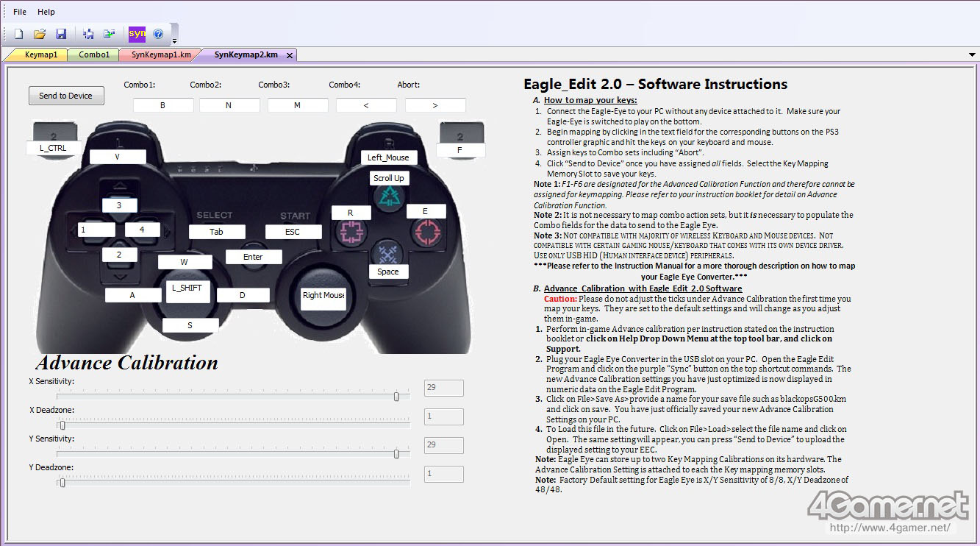Select the SynKeymap1.km tab
980x546 pixels.
160,54
